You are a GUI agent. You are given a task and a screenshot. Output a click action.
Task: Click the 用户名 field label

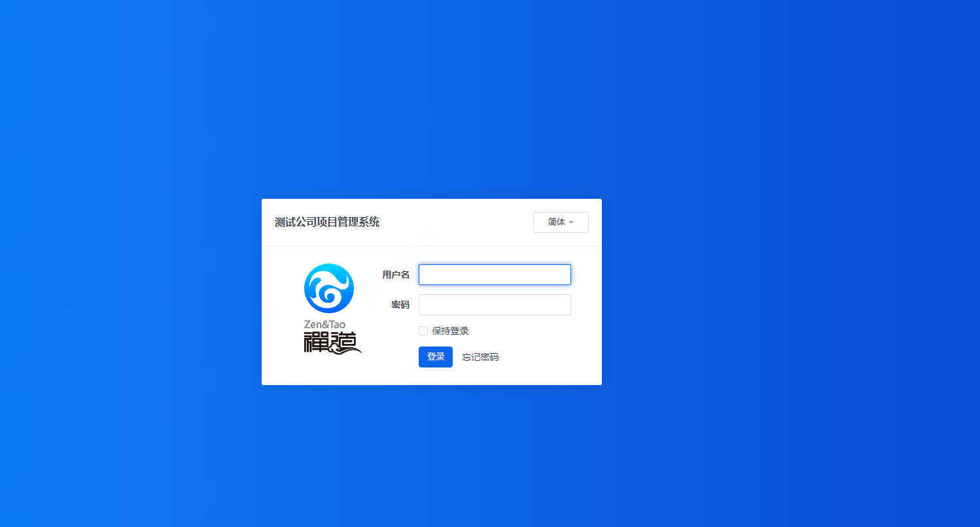pyautogui.click(x=396, y=275)
